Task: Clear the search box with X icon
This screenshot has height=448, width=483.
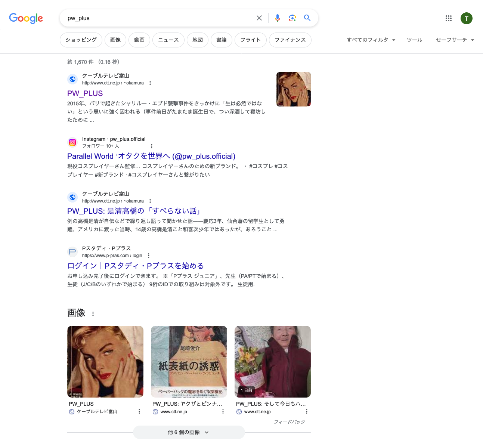Action: coord(259,18)
